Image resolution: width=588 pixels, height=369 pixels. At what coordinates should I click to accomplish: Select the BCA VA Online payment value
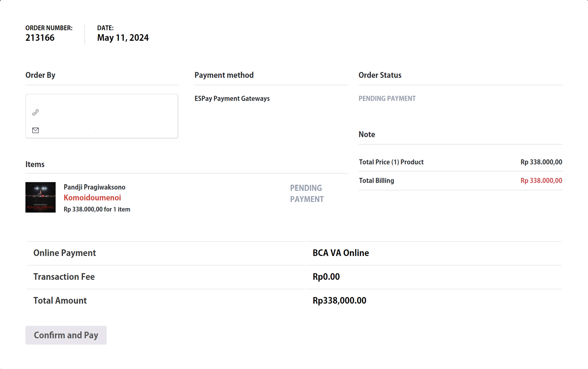(x=341, y=253)
